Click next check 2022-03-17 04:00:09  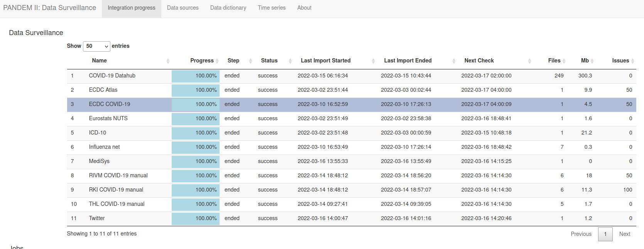pyautogui.click(x=486, y=104)
